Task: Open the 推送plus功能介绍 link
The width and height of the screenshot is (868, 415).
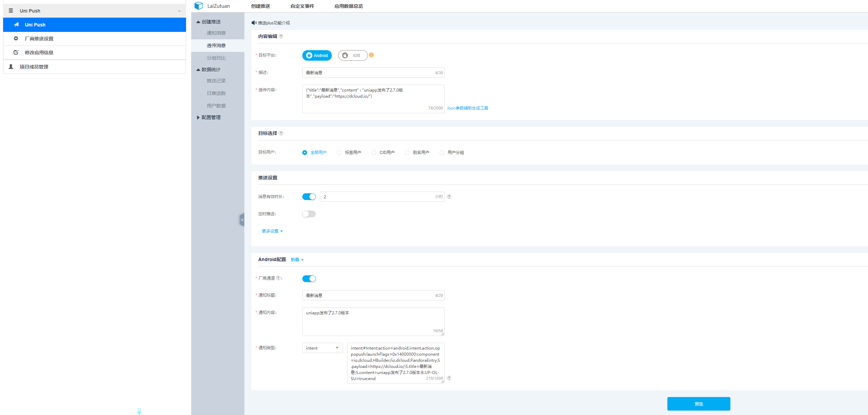Action: pyautogui.click(x=274, y=23)
